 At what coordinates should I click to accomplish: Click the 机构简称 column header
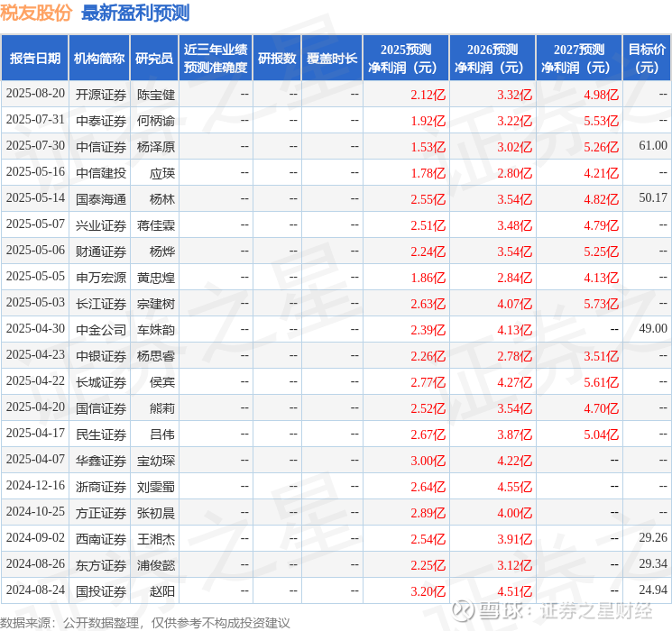tap(99, 59)
